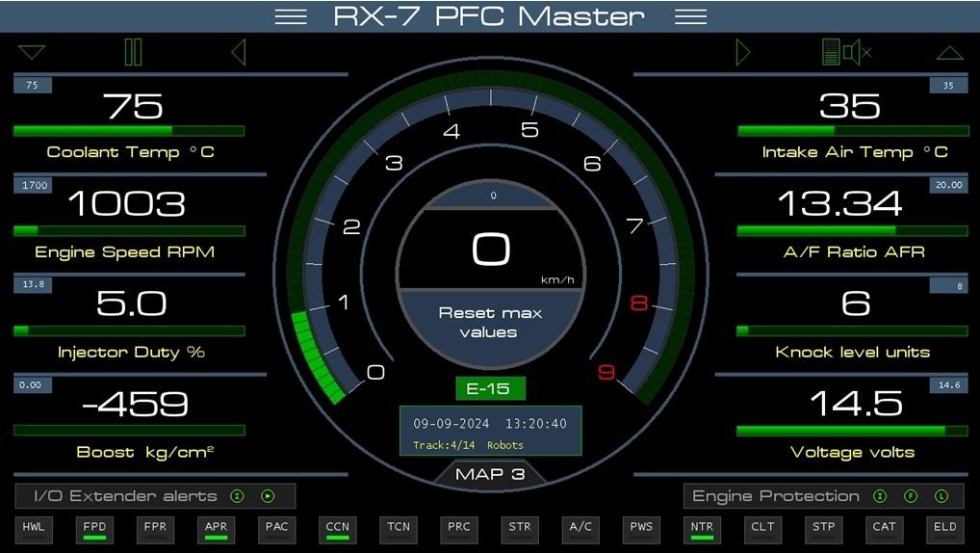
Task: Click the green up-pointing triangle icon
Action: (x=949, y=53)
